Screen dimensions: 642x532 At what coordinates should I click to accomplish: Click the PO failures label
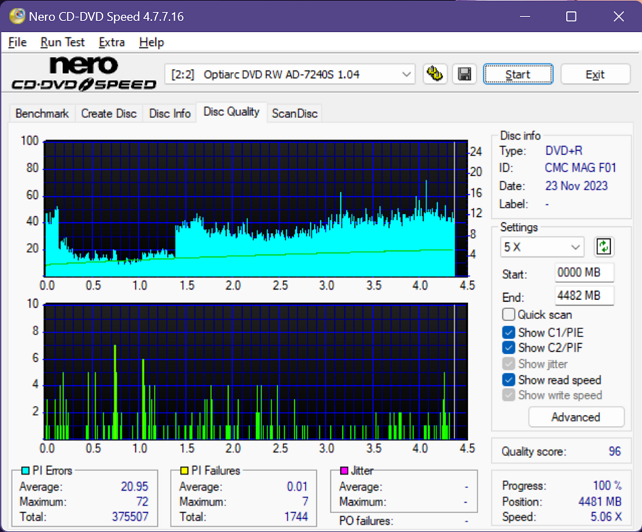366,521
